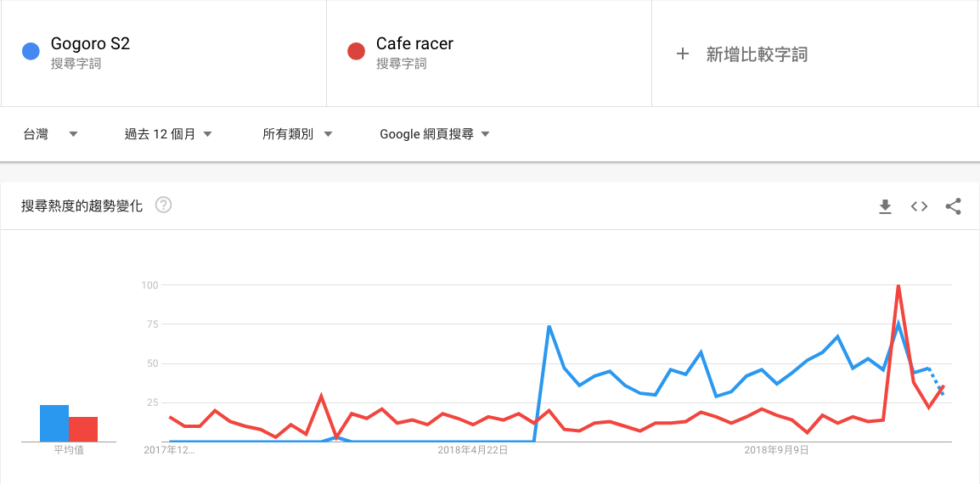Click the download chart data icon
This screenshot has width=980, height=484.
click(885, 206)
